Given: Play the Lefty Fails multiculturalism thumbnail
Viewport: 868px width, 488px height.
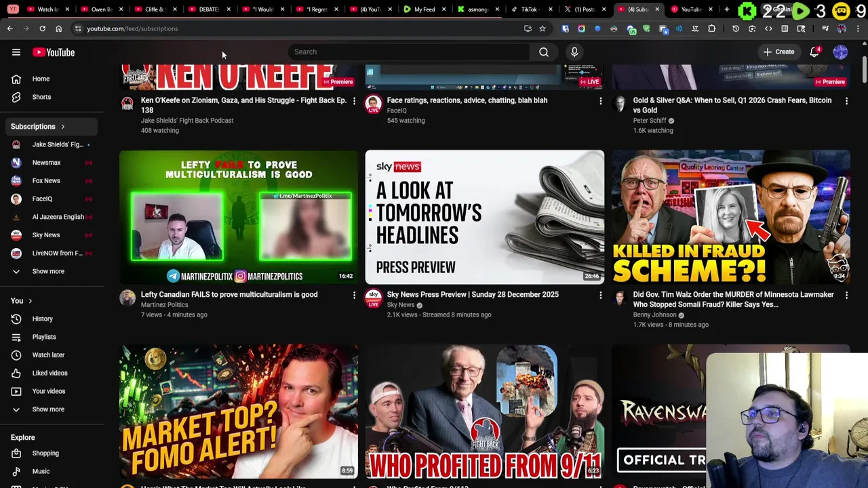Looking at the screenshot, I should point(239,217).
